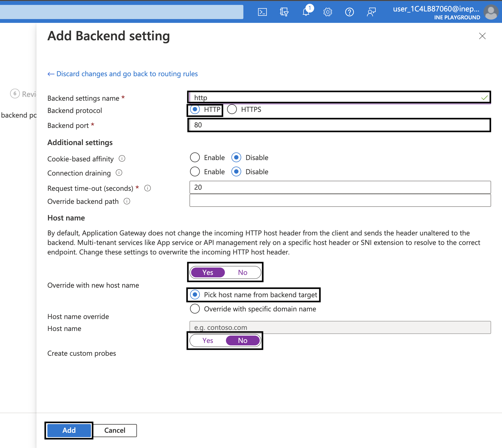Open Cloud Shell from the top bar

coord(262,12)
